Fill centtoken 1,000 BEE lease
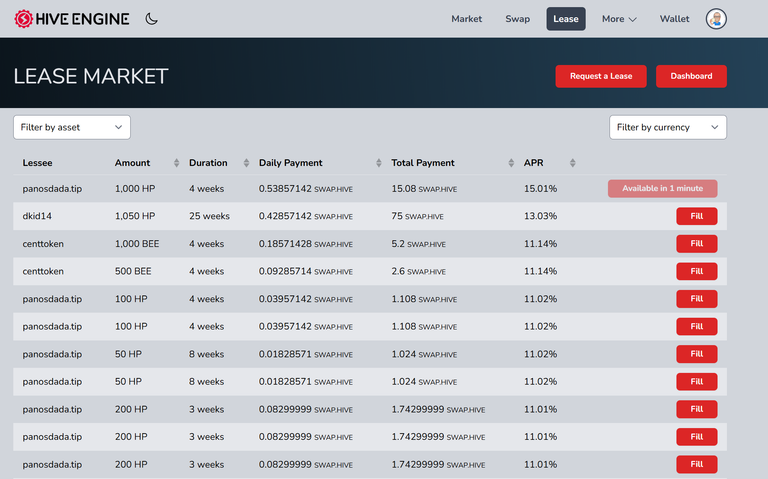This screenshot has width=768, height=479. click(x=696, y=244)
